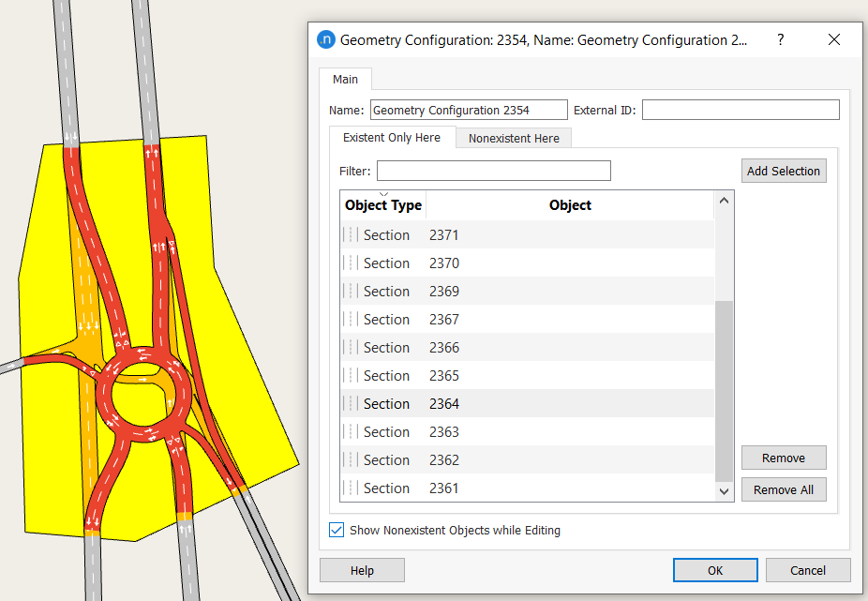Click drag handle icon of Section 2364 row
Image resolution: width=868 pixels, height=601 pixels.
[350, 404]
